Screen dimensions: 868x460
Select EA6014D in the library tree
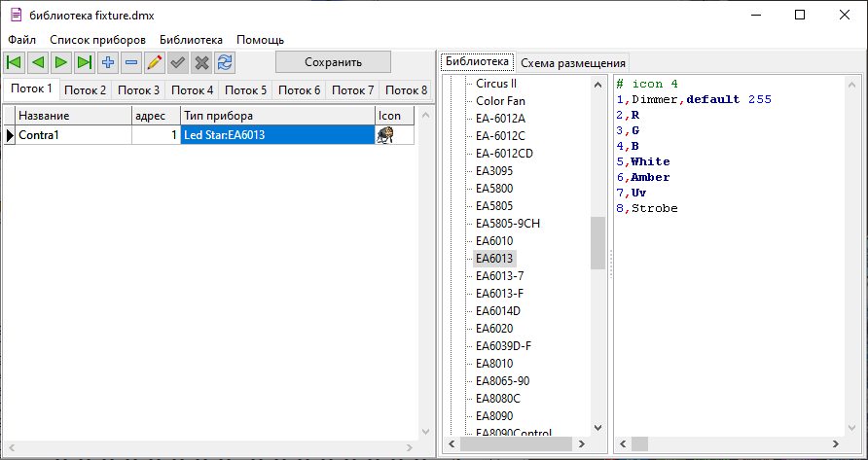[x=498, y=311]
